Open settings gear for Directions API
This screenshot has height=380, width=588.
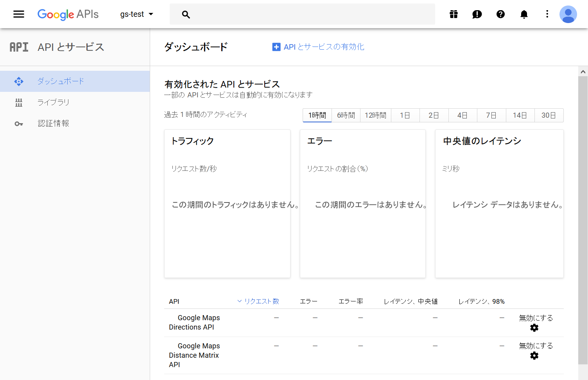coord(534,328)
